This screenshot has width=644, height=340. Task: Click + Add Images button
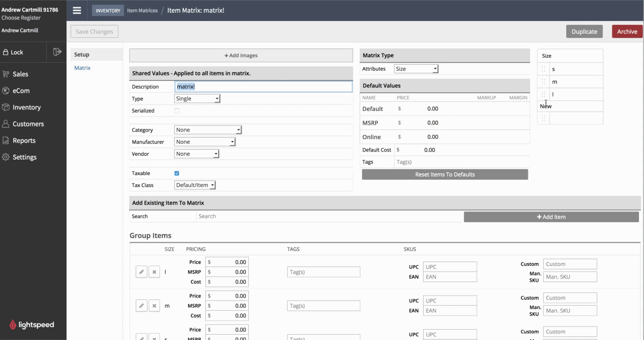[x=241, y=55]
